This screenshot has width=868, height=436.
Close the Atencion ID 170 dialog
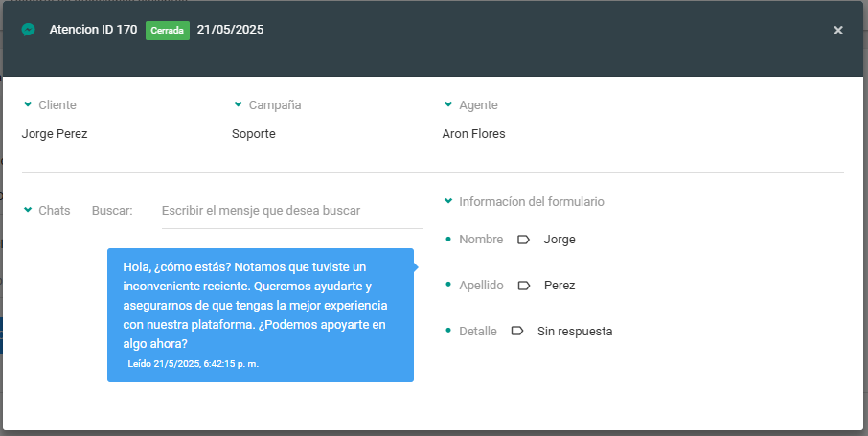[838, 31]
